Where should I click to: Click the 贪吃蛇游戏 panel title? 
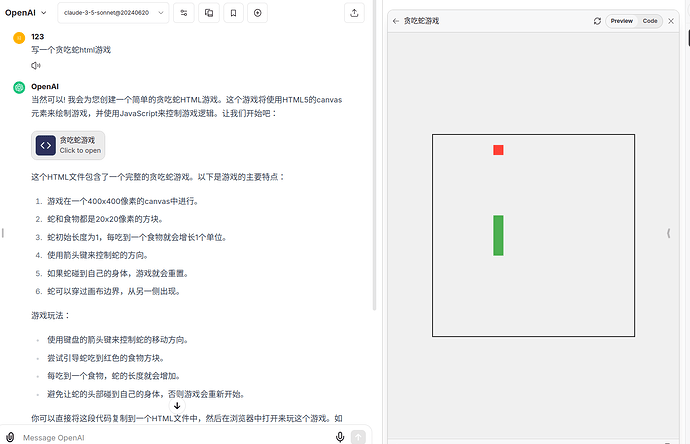click(422, 21)
